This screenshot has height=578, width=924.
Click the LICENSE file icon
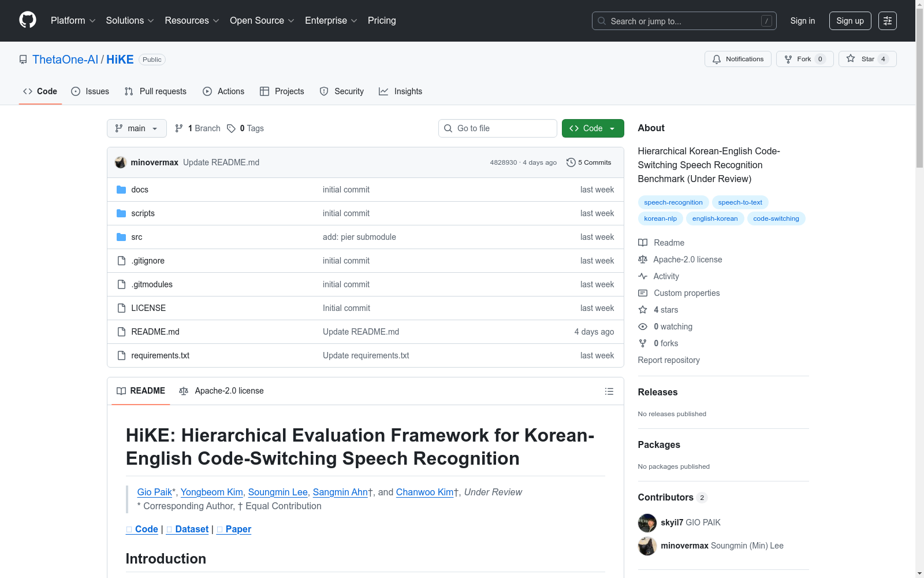pyautogui.click(x=121, y=308)
